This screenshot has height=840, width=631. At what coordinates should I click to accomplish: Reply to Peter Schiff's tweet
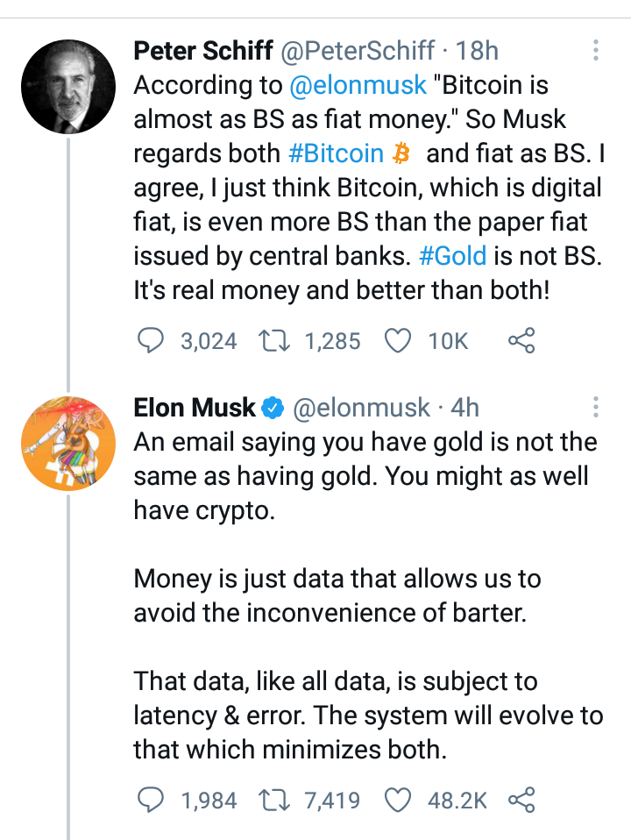pos(151,341)
